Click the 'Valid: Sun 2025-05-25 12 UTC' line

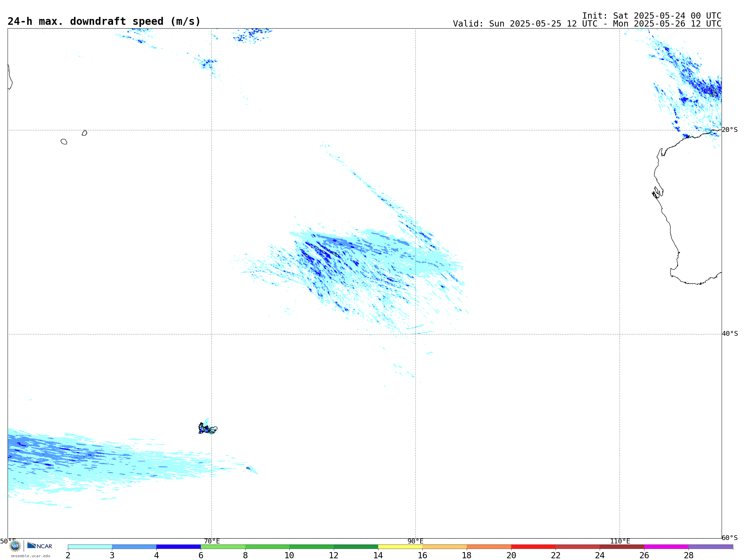tap(587, 24)
